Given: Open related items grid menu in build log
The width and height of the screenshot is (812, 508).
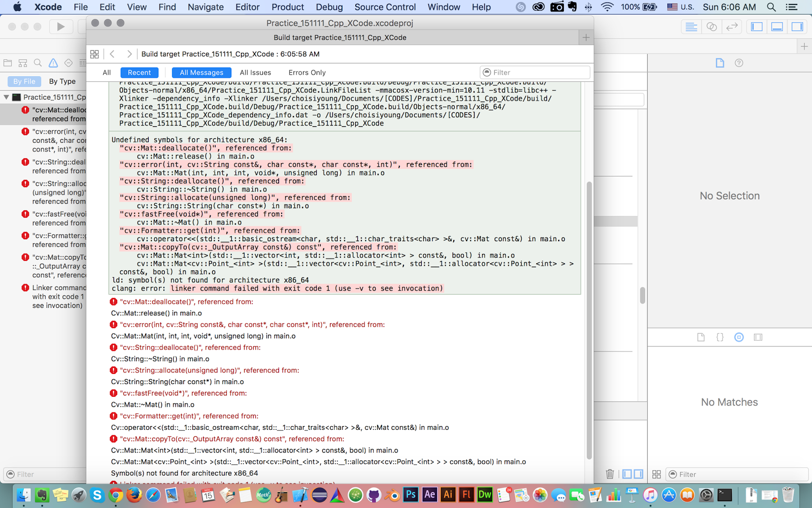Looking at the screenshot, I should click(94, 54).
